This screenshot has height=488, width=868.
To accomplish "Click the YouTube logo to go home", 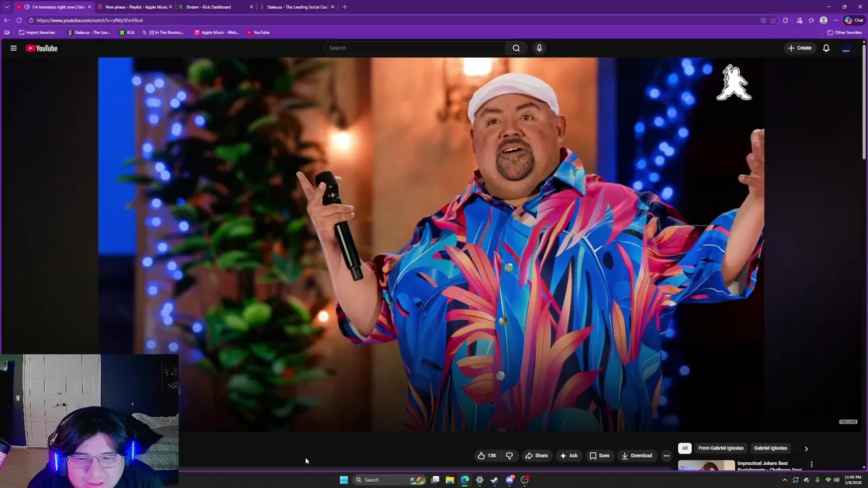I will 41,48.
